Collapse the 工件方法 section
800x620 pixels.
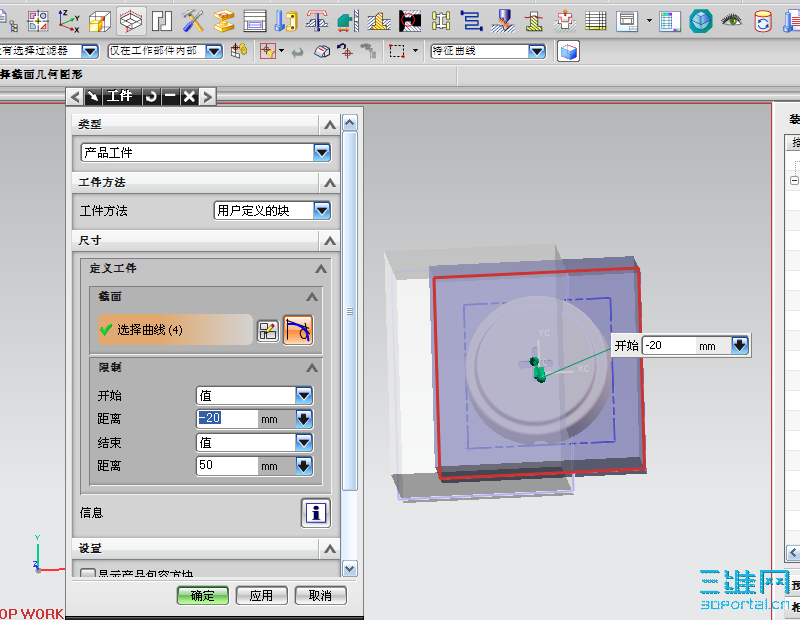pos(330,183)
